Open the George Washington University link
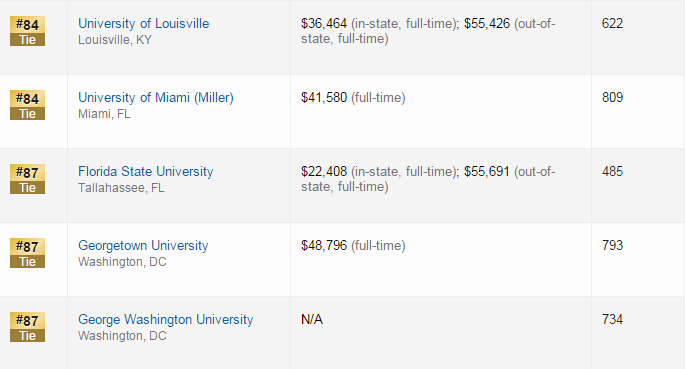Viewport: 685px width, 369px height. pos(166,320)
